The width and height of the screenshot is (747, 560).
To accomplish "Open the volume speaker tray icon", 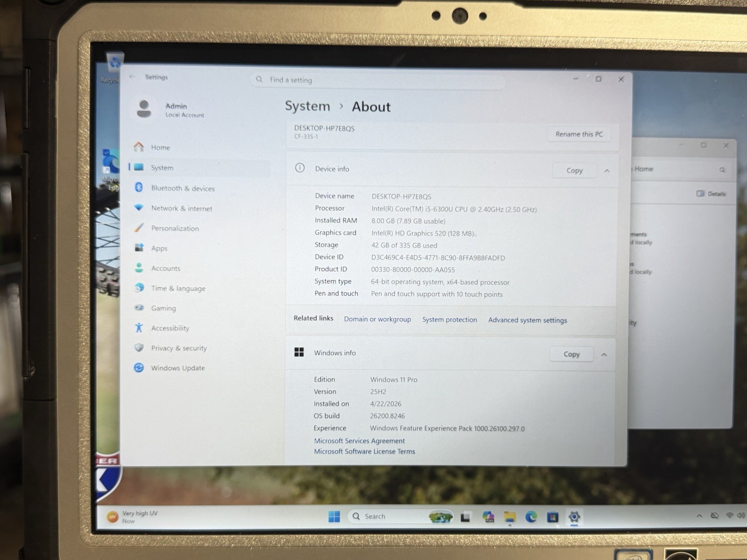I will [740, 516].
